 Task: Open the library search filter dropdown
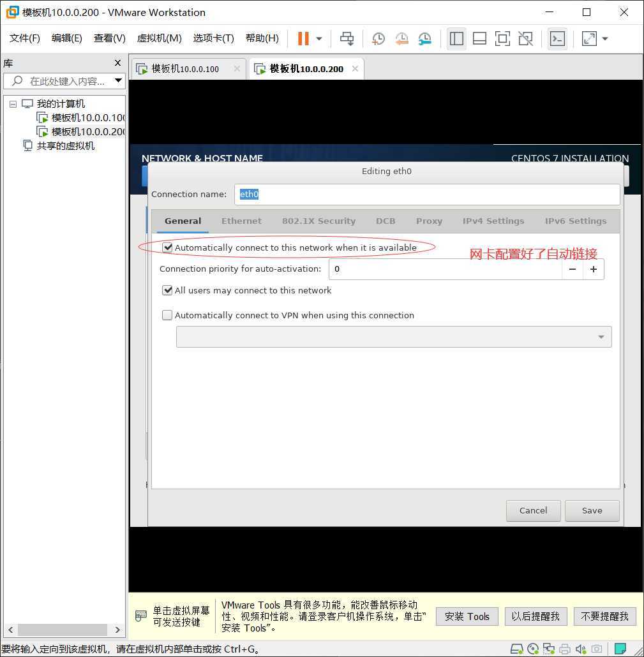tap(118, 80)
